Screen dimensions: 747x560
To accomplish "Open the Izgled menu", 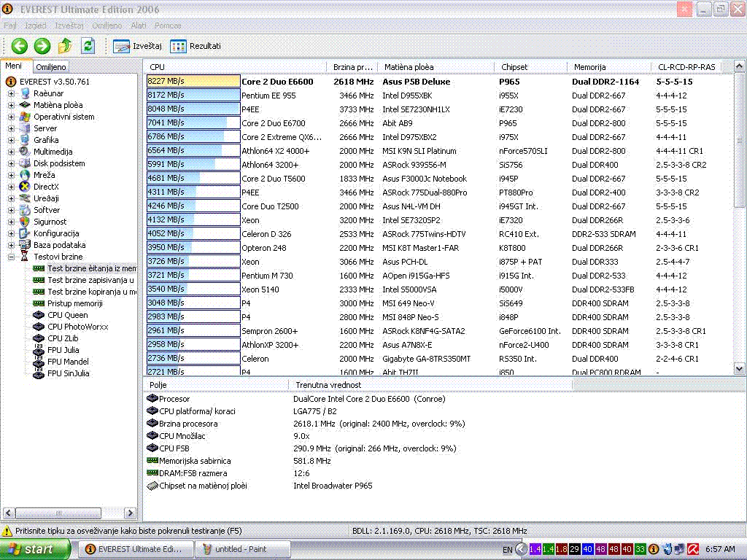I will click(x=35, y=26).
